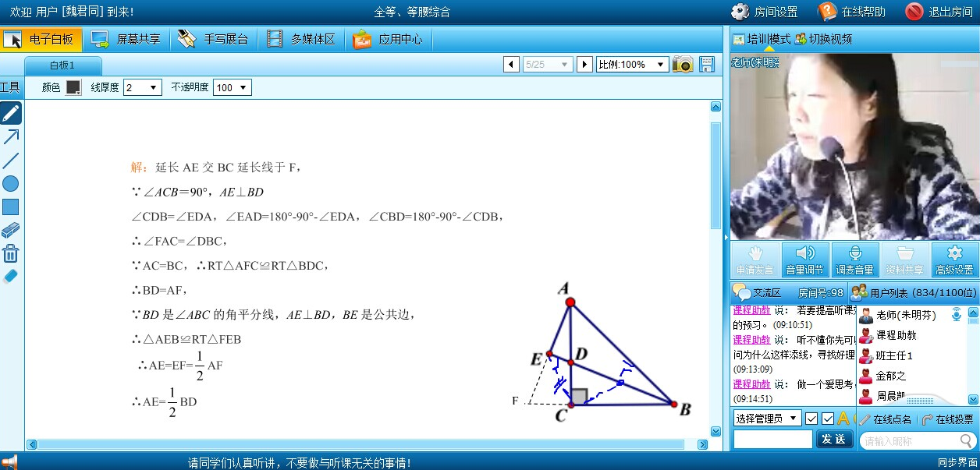Click the teacher's microphone status icon

point(956,315)
